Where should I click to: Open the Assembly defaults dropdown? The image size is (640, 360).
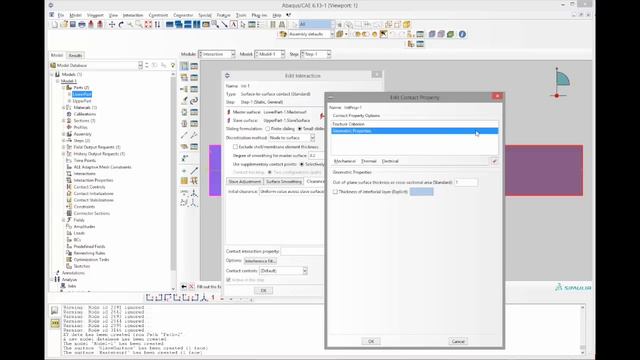[x=311, y=34]
